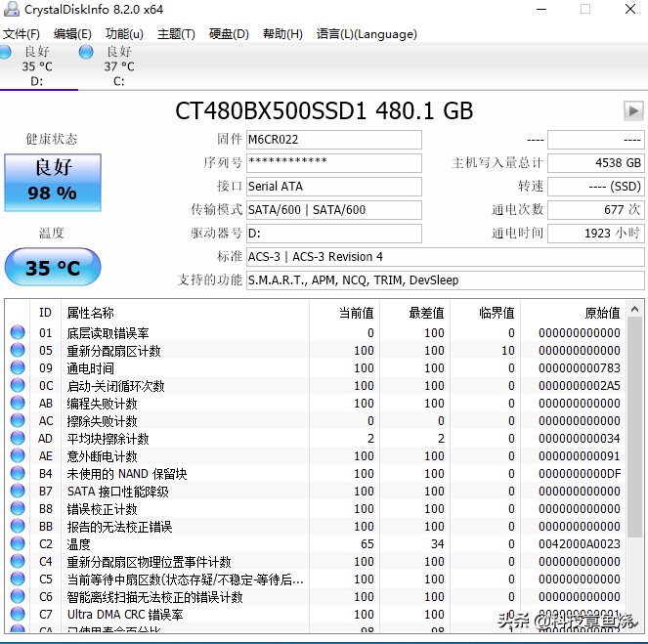Click the 当前值 column header
The image size is (648, 644).
344,313
